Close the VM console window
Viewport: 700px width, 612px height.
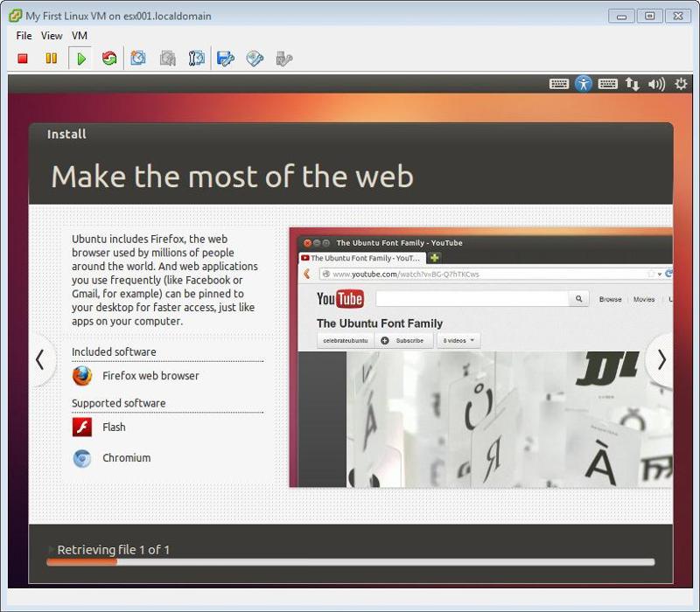[678, 17]
